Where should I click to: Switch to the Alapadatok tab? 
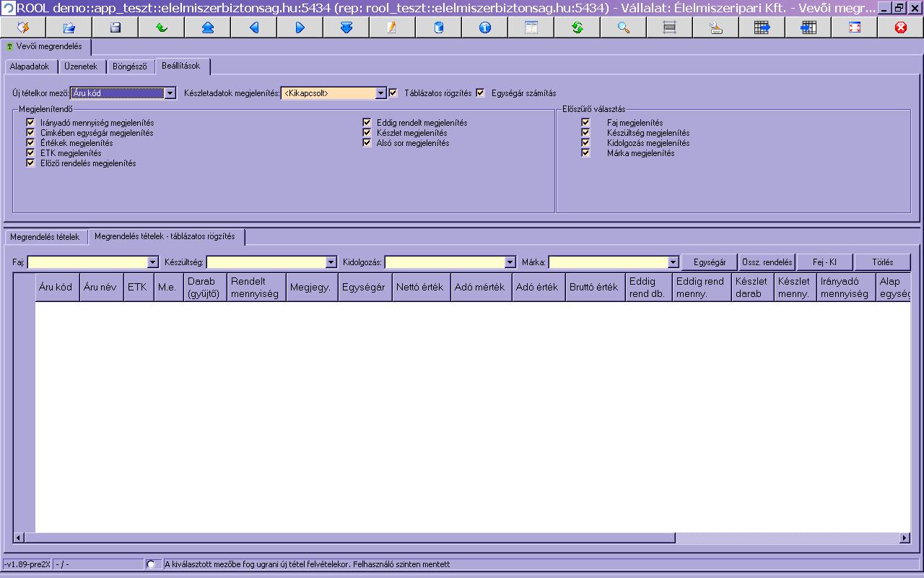[30, 66]
